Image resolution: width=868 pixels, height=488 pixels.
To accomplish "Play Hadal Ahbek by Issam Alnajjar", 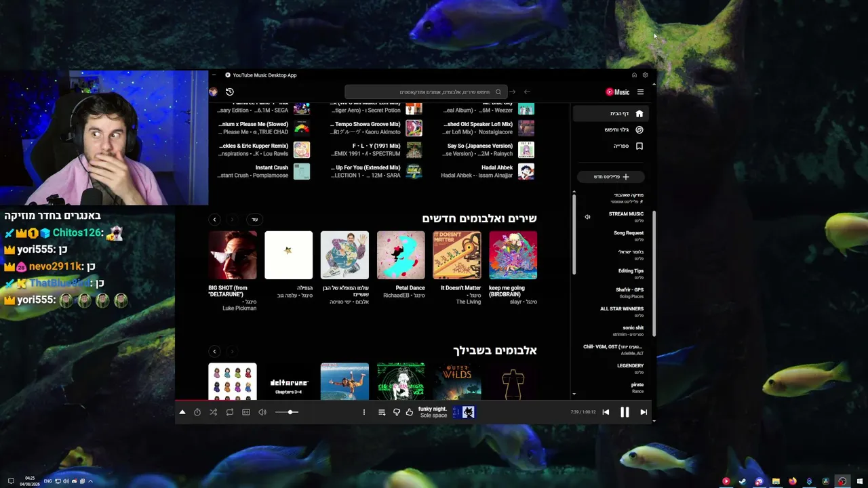I will 488,171.
